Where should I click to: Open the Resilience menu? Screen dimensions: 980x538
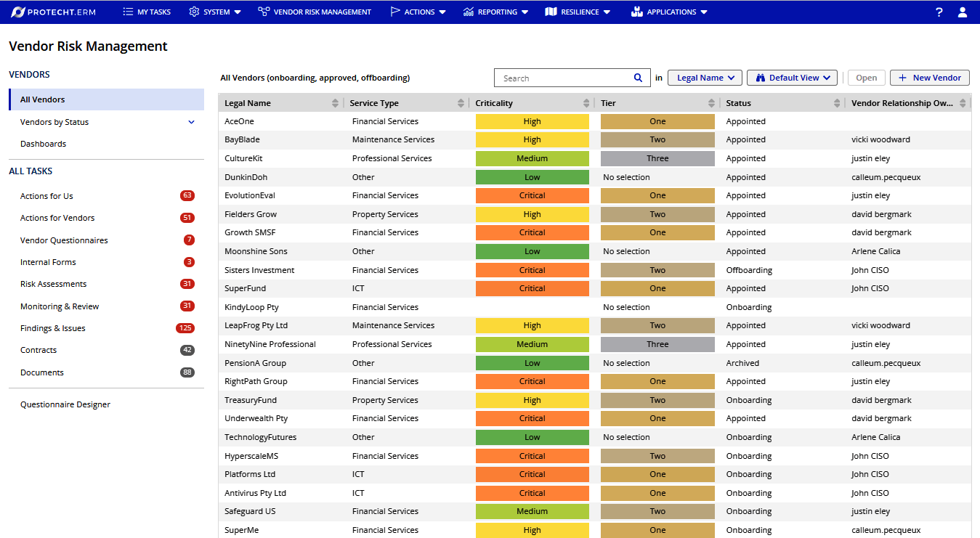(578, 12)
